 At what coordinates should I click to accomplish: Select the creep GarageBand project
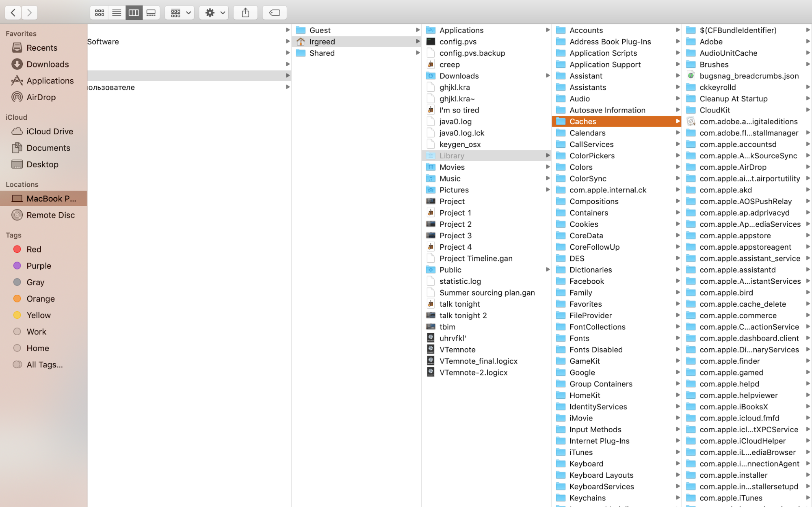(487, 64)
